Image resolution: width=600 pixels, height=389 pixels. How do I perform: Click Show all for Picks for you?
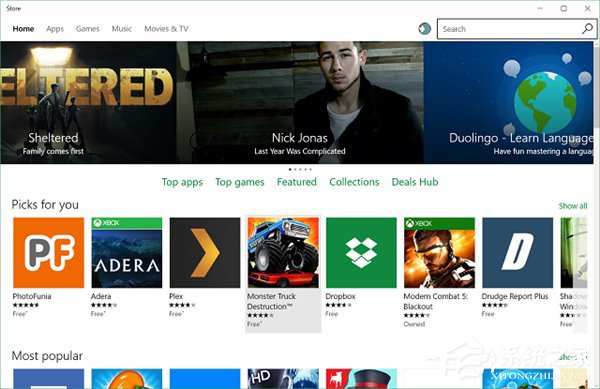(x=573, y=206)
